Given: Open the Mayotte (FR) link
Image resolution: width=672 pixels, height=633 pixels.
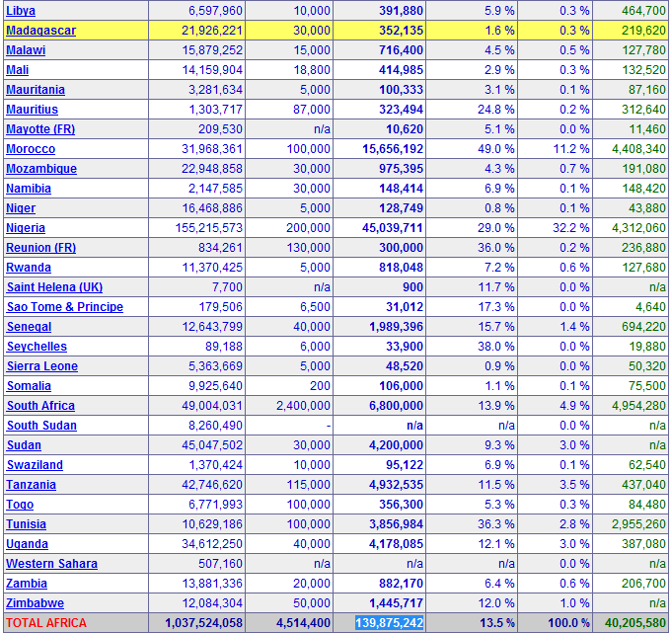Looking at the screenshot, I should (40, 129).
